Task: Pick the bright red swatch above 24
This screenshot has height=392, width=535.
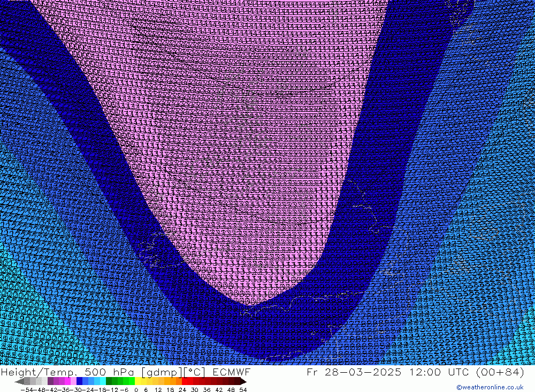Action: [185, 381]
